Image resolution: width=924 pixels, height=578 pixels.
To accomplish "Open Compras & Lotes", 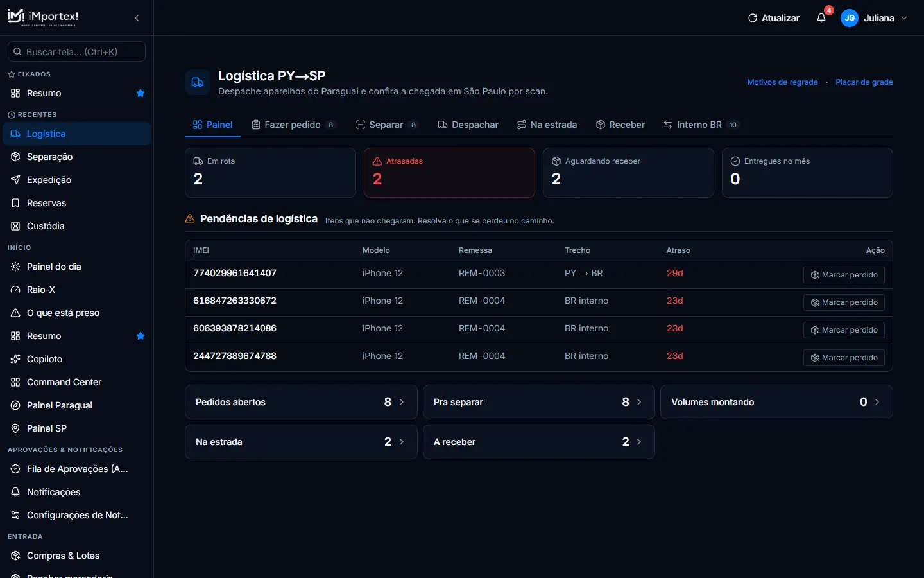I will point(77,556).
